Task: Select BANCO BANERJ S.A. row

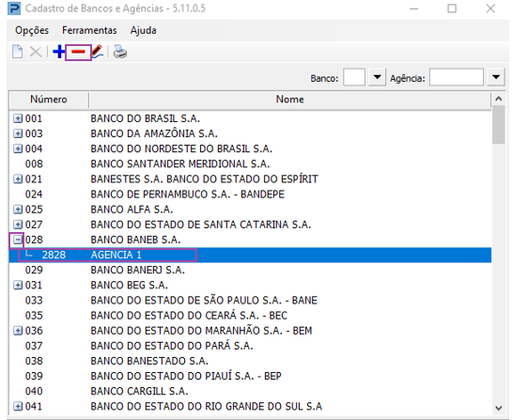Action: [x=250, y=270]
